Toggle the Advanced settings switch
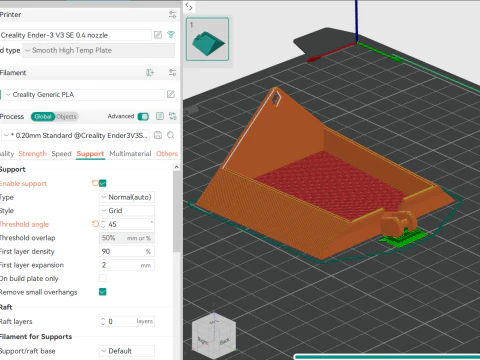The height and width of the screenshot is (360, 480). 143,116
